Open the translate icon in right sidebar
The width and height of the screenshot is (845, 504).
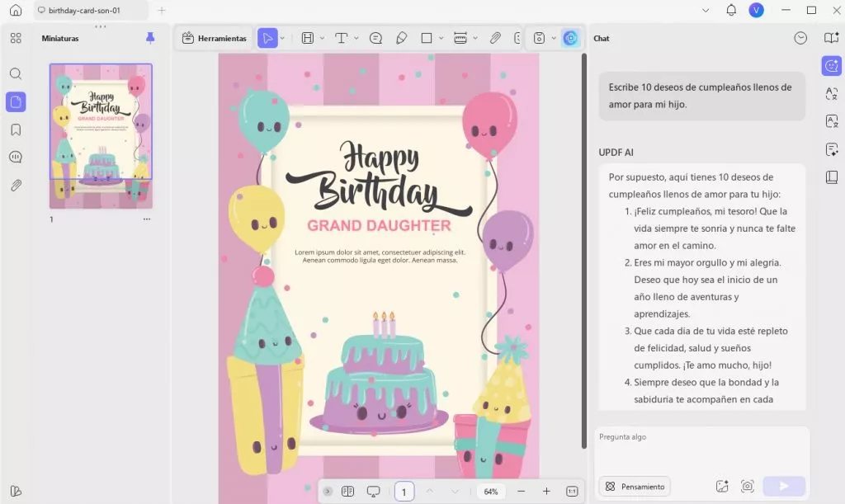pos(832,94)
